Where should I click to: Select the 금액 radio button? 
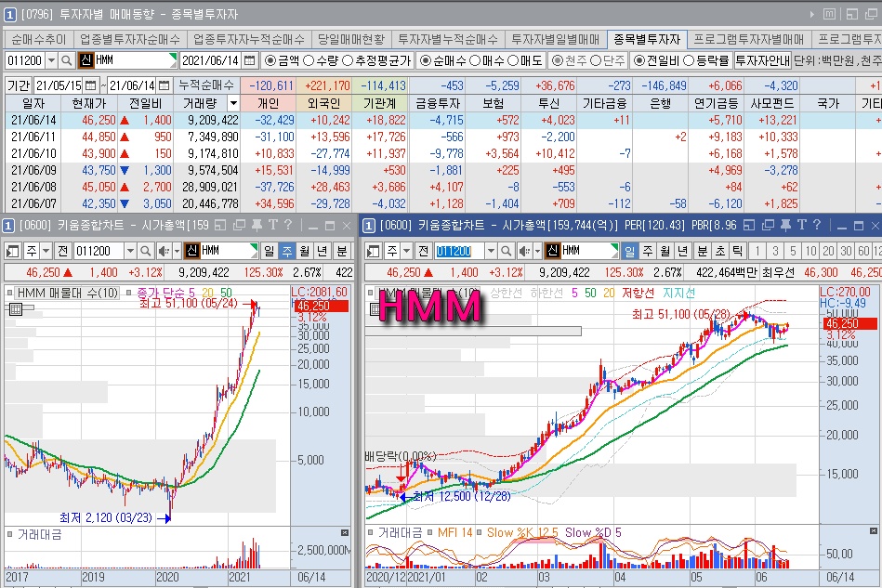270,60
